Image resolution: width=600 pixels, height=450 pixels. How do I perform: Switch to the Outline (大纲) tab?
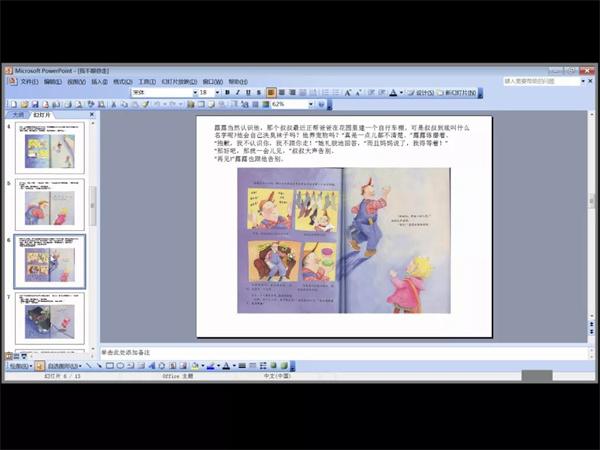(x=18, y=115)
